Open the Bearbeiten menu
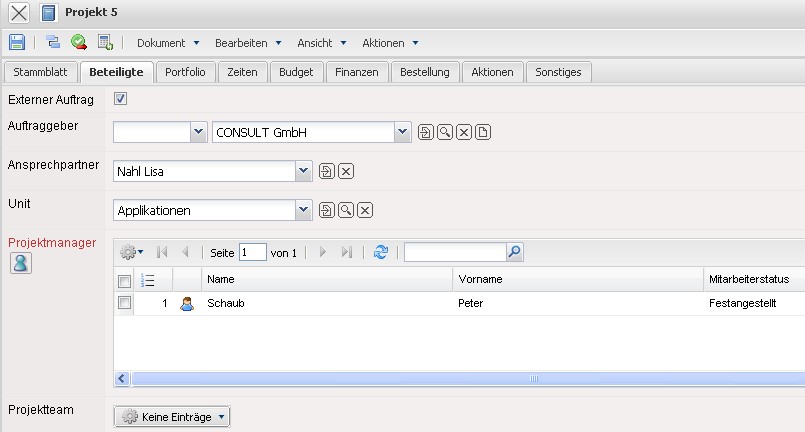The image size is (805, 432). pyautogui.click(x=248, y=43)
